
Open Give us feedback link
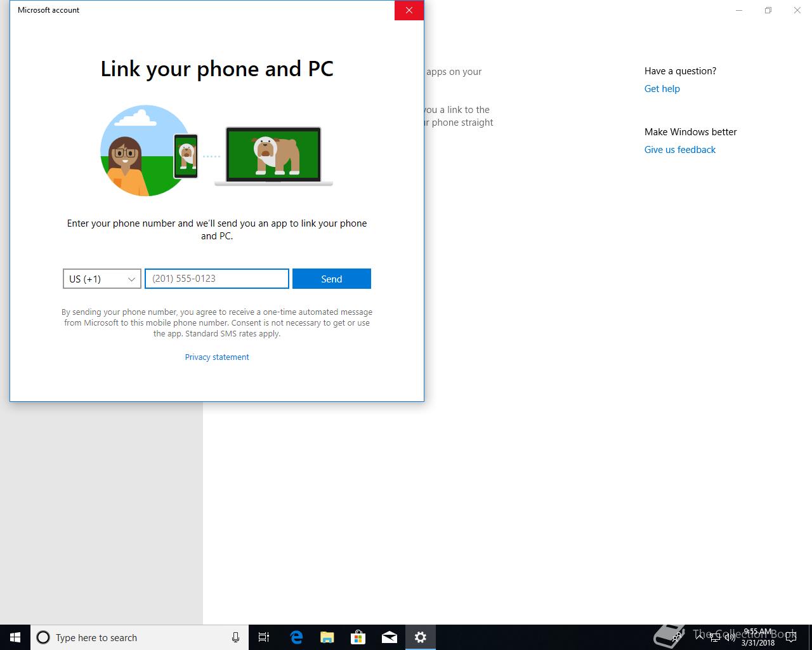pos(680,150)
